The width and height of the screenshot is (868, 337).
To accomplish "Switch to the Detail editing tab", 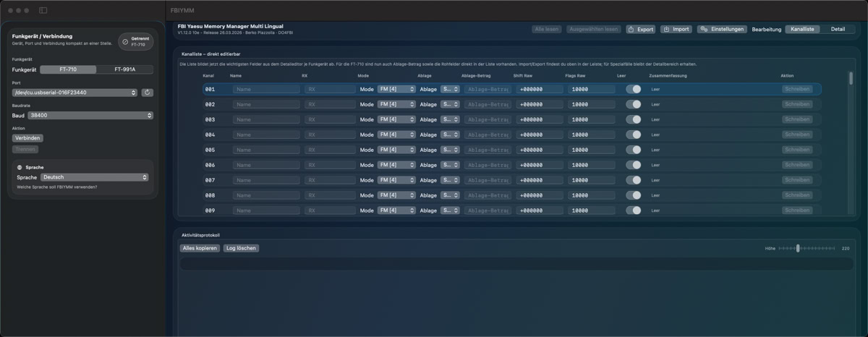I will (838, 30).
